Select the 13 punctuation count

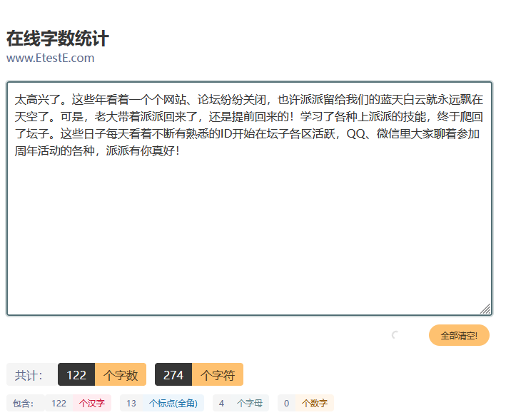[131, 403]
